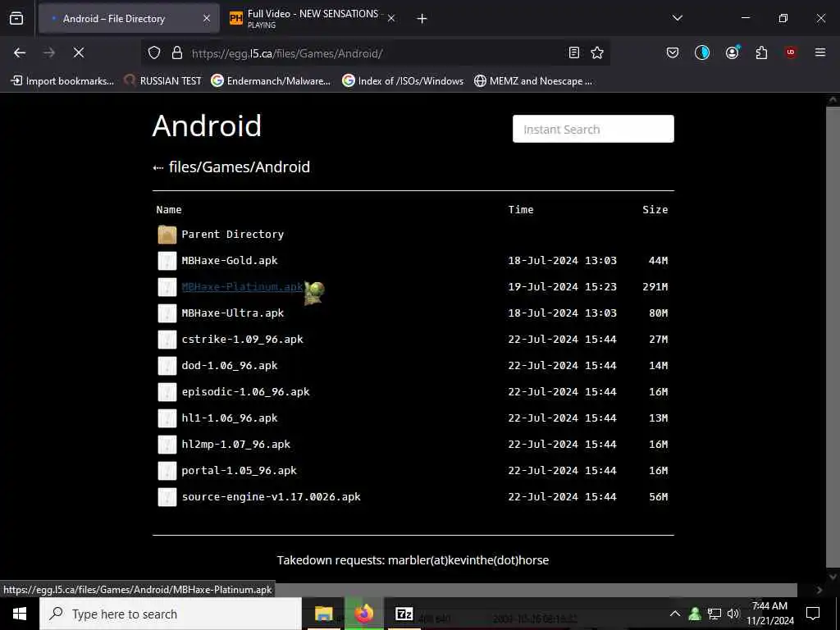Screen dimensions: 840x630
Task: Sort the listing by the Name column
Action: [x=169, y=209]
